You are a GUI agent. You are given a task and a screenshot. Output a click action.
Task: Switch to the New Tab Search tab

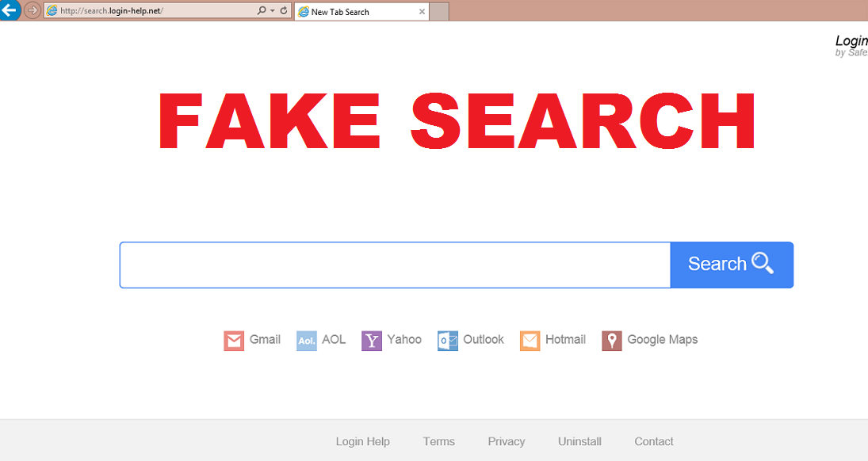pos(361,12)
